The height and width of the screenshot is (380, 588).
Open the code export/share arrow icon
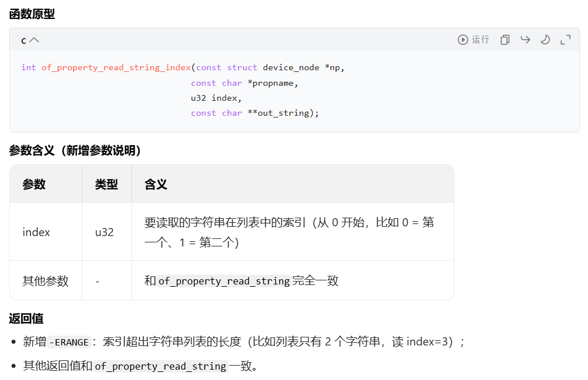525,39
